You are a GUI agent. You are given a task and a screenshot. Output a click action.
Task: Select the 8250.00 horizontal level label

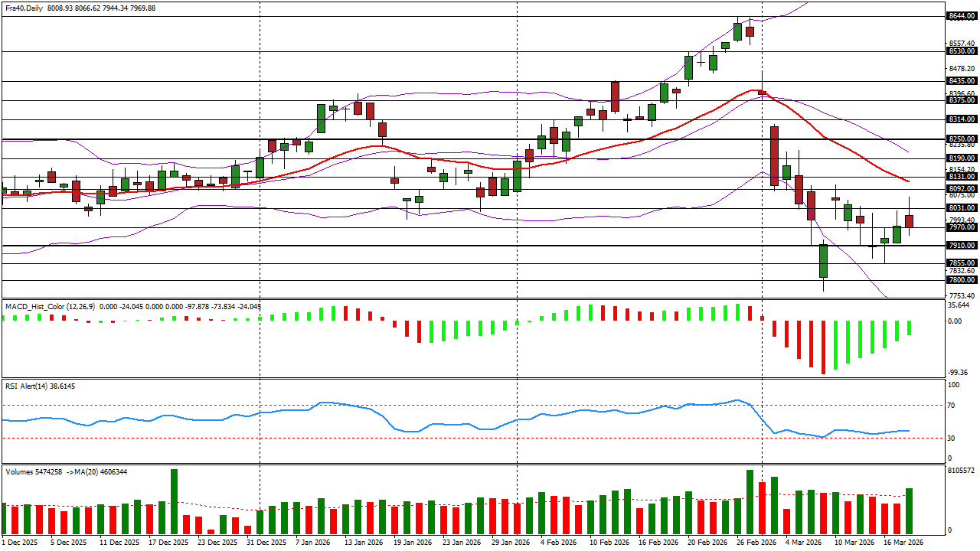[960, 139]
